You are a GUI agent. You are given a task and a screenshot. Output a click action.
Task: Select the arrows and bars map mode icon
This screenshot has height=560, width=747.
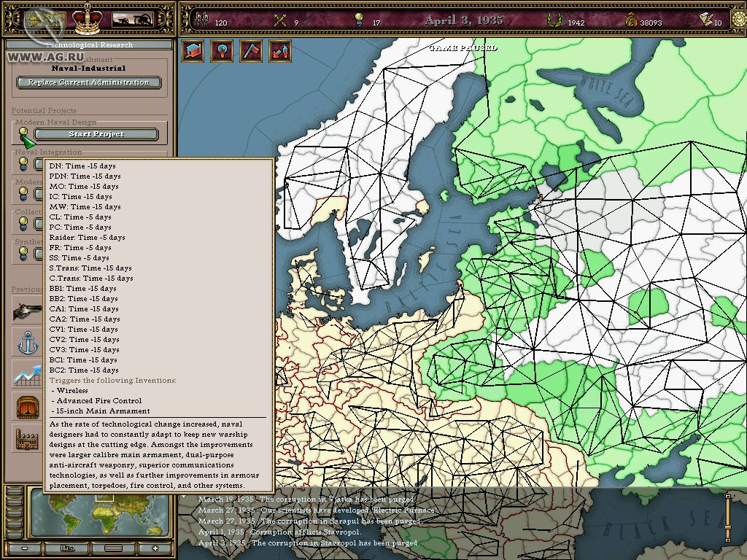[x=280, y=50]
